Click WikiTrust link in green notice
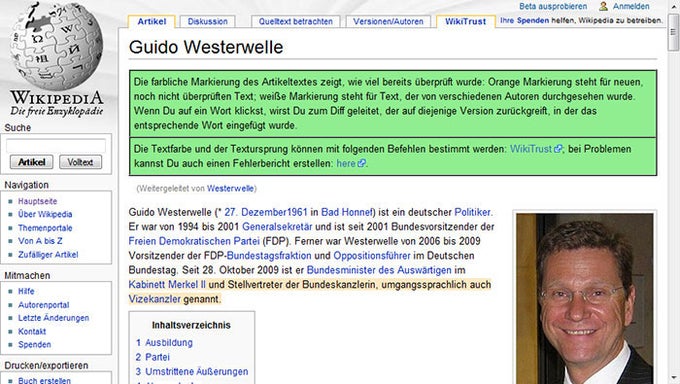This screenshot has width=680, height=384. point(531,149)
